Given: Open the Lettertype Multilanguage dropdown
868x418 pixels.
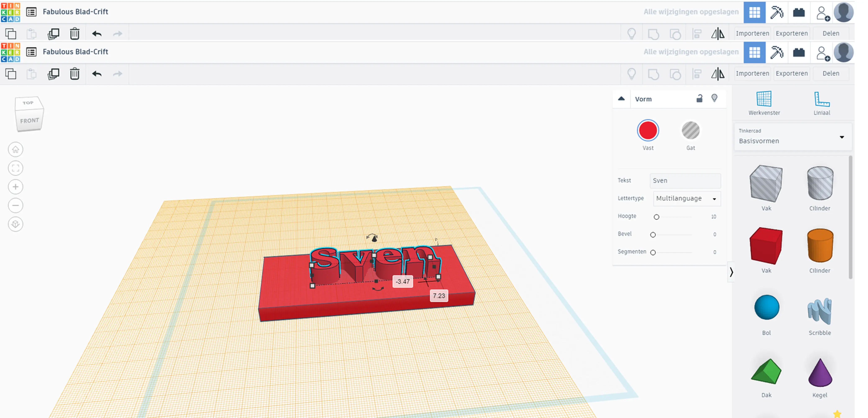Looking at the screenshot, I should coord(686,199).
